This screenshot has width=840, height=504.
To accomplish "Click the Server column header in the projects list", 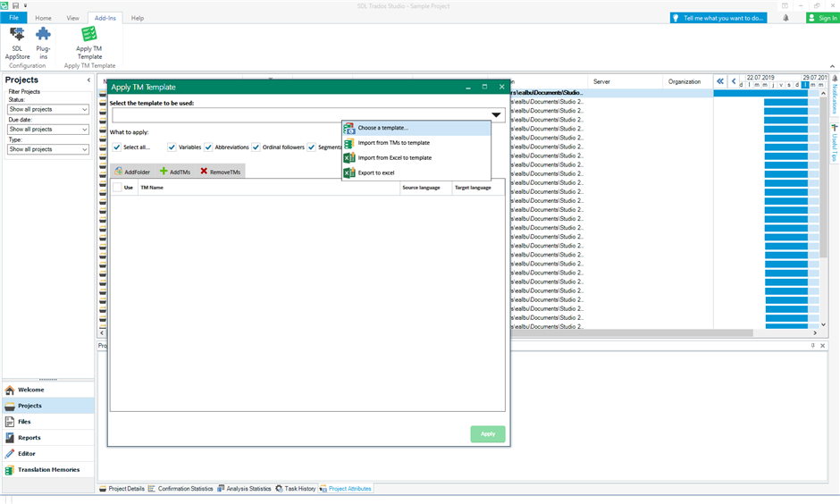I will (626, 81).
